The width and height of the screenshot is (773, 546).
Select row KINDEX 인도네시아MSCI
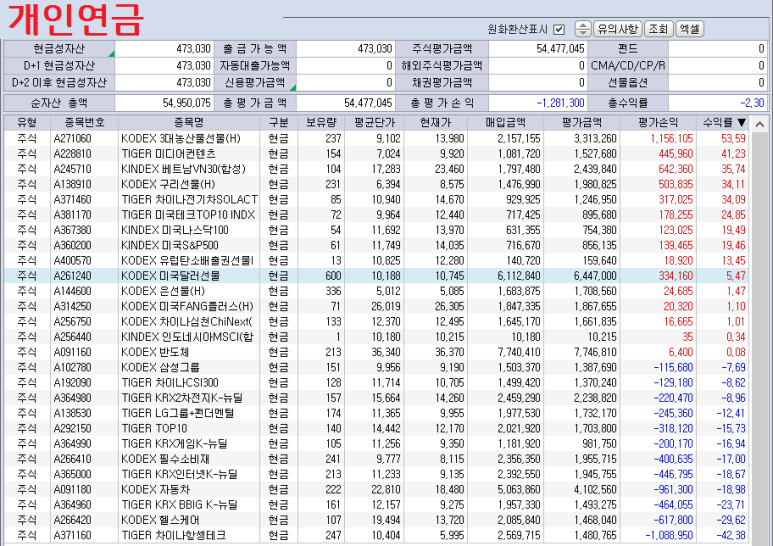click(377, 337)
